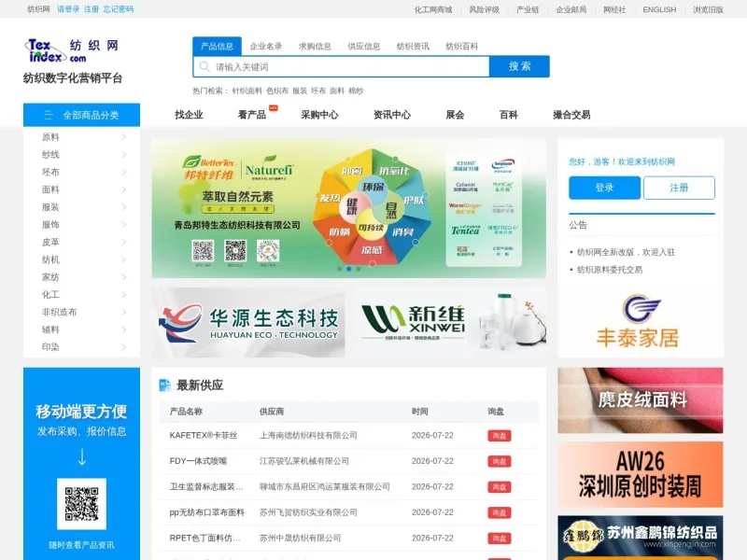Expand the 面料 category arrow
This screenshot has width=747, height=560.
point(124,189)
